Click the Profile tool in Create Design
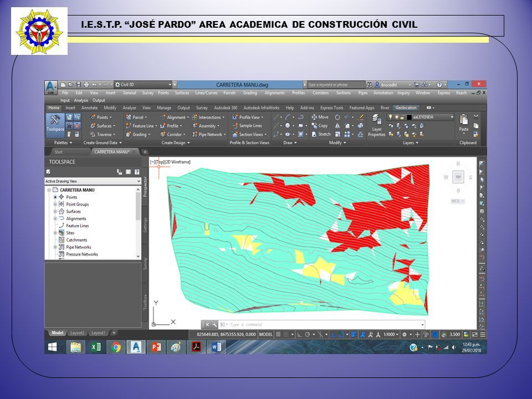Viewport: 532px width, 399px height. 171,126
